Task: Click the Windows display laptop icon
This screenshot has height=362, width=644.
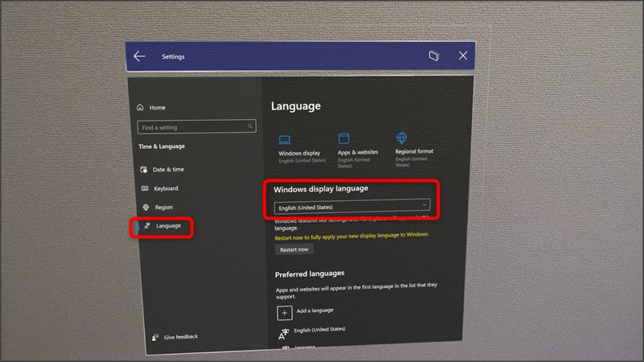Action: coord(285,139)
